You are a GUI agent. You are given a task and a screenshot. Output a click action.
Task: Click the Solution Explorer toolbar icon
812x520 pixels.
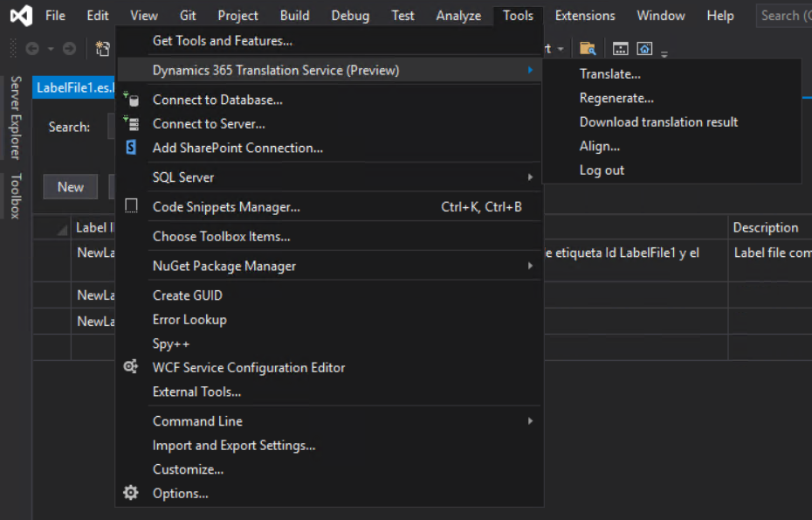click(620, 48)
